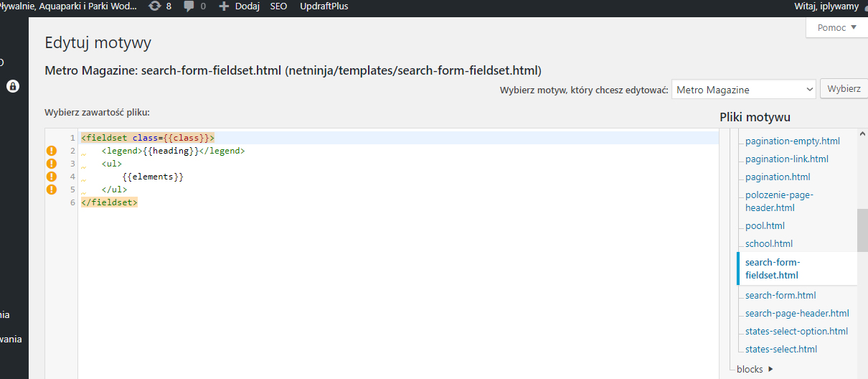Click the padlock icon in left sidebar
The height and width of the screenshot is (379, 868).
[13, 86]
